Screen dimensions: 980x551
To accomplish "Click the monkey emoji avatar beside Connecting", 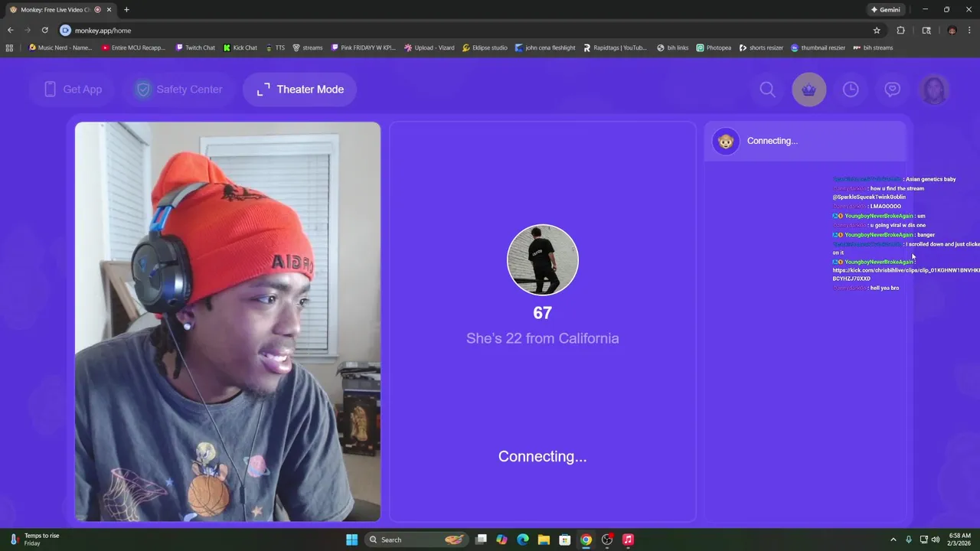I will (x=726, y=141).
